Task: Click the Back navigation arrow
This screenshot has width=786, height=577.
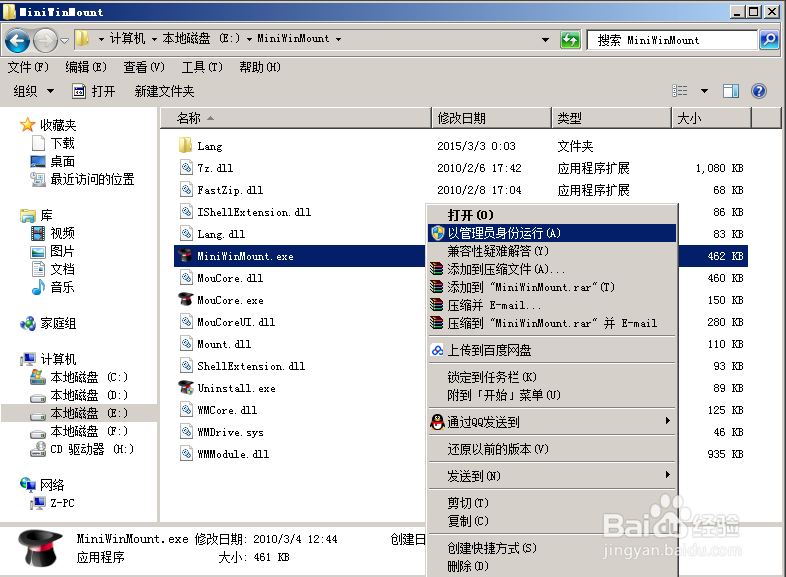Action: coord(18,40)
